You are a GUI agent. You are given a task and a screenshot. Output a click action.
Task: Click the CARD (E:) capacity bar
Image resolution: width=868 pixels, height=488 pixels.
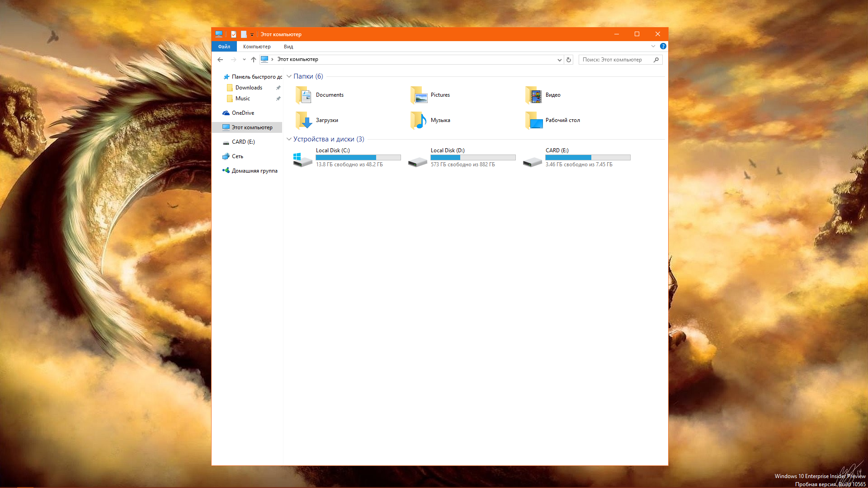point(588,158)
